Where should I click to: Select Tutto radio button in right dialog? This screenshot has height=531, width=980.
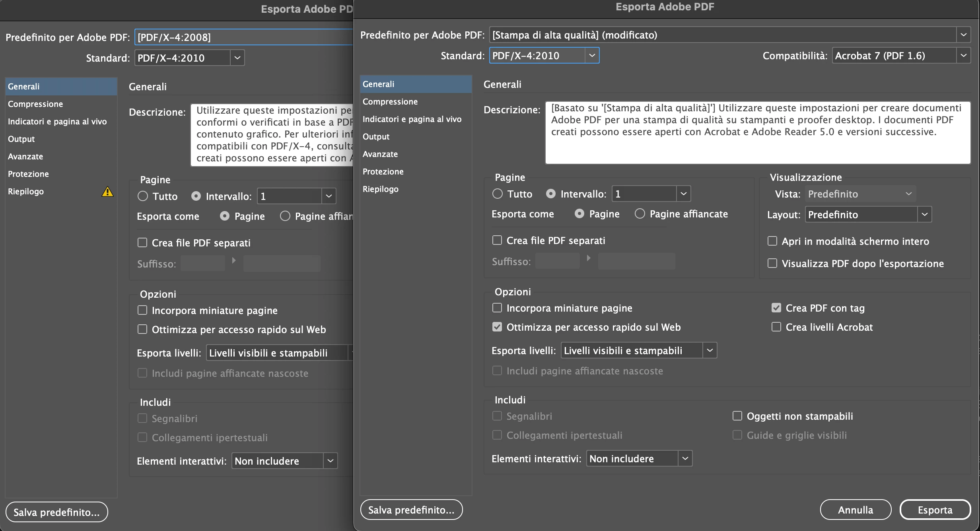pyautogui.click(x=498, y=194)
